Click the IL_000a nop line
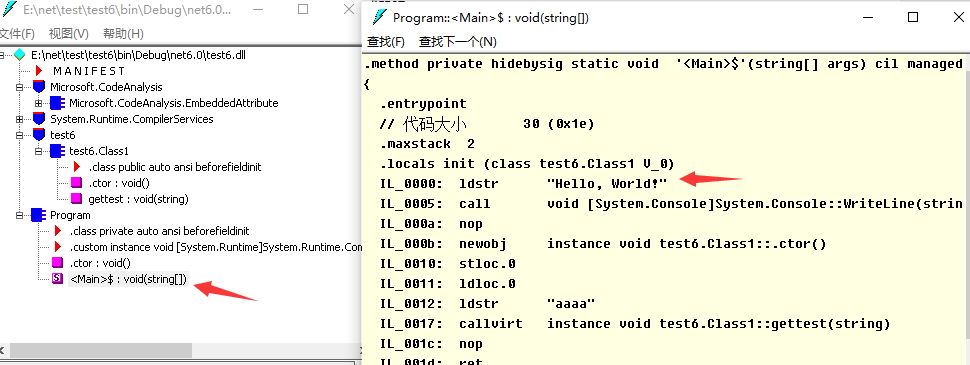970x365 pixels. [x=431, y=224]
